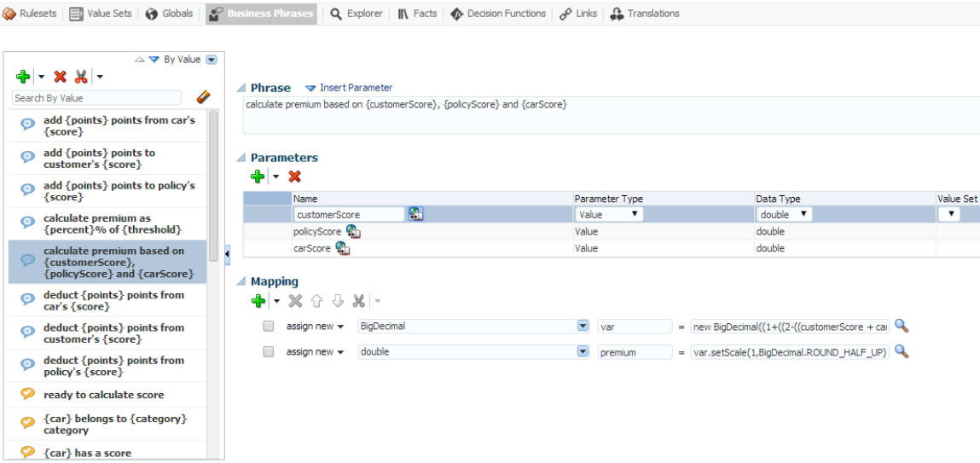The width and height of the screenshot is (980, 463).
Task: Switch to the Links tab
Action: tap(578, 14)
